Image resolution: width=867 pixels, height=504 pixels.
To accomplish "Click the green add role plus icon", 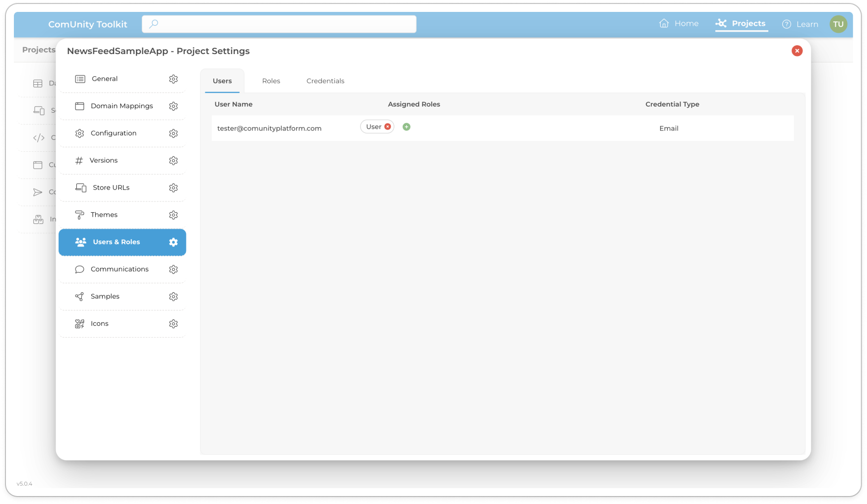I will (406, 127).
